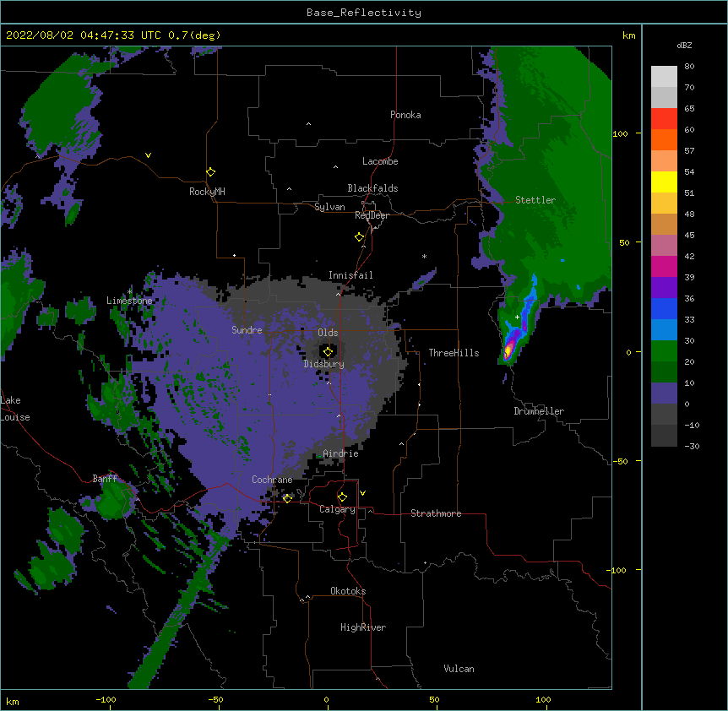Click the RedDeer city label
728x711 pixels.
[x=372, y=215]
